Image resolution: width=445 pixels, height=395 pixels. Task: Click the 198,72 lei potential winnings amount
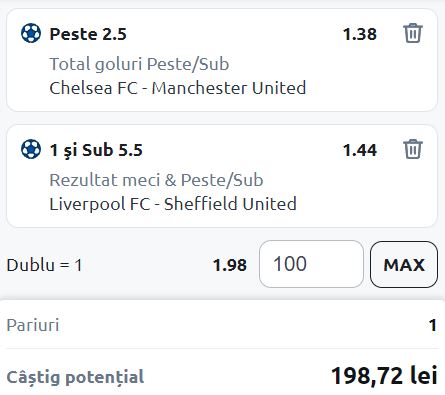click(384, 376)
